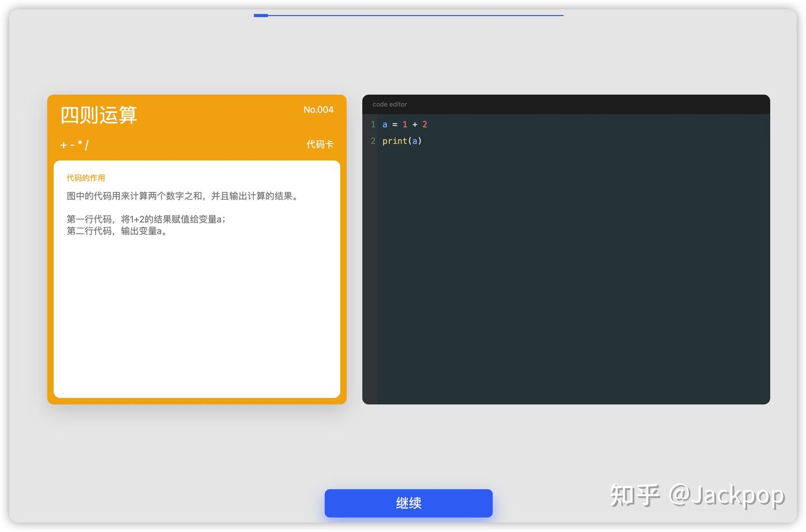Click the second explanation line about output
806x532 pixels.
(116, 230)
